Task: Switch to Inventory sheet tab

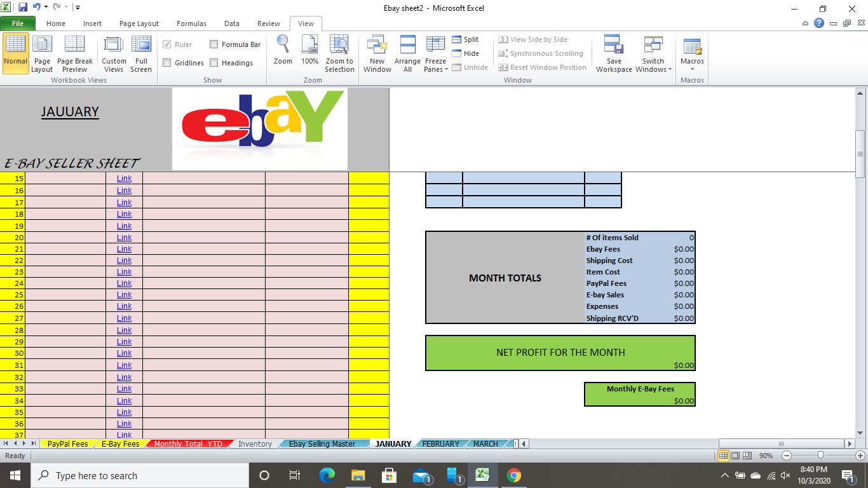Action: 255,444
